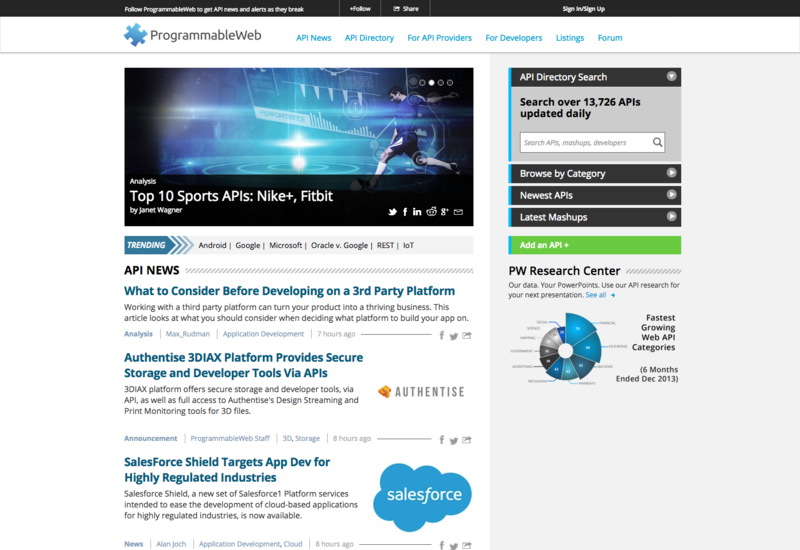Select trending topic Google
This screenshot has height=550, width=800.
pos(248,245)
